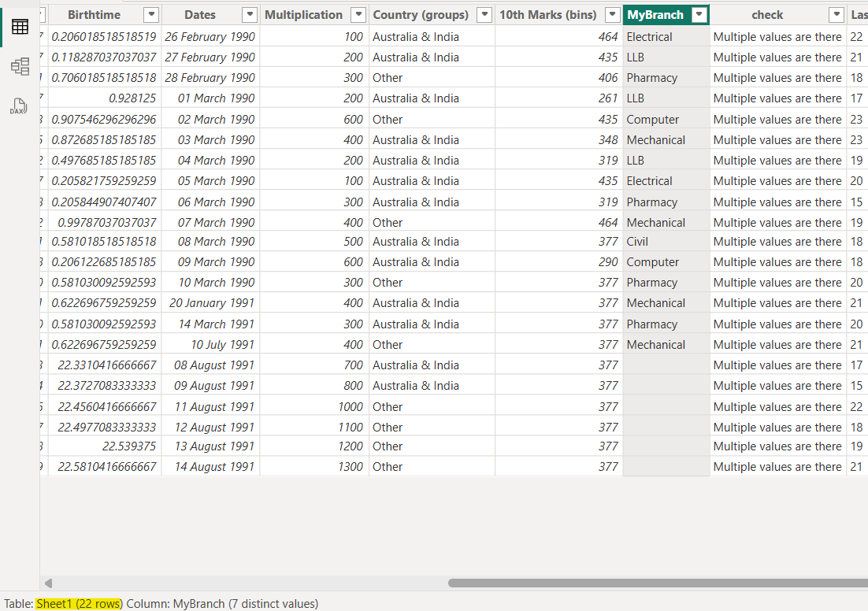Open the check column filter dropdown
This screenshot has width=868, height=611.
coord(838,14)
